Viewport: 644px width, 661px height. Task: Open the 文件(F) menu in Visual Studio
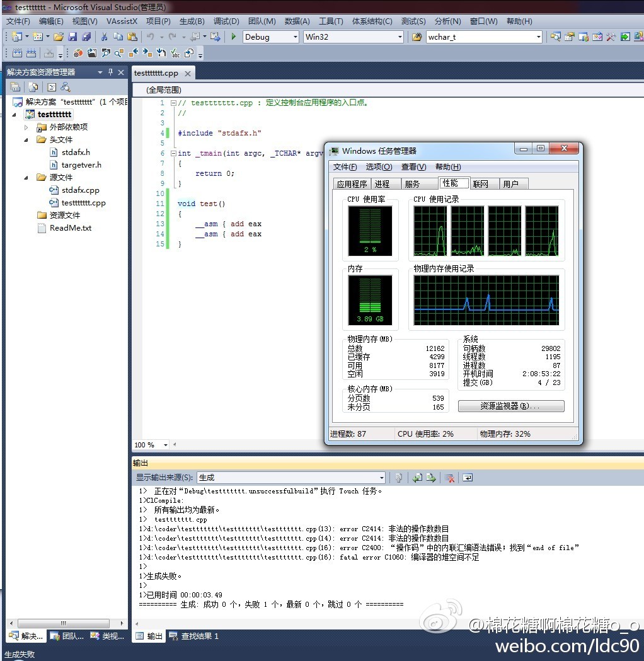(18, 21)
